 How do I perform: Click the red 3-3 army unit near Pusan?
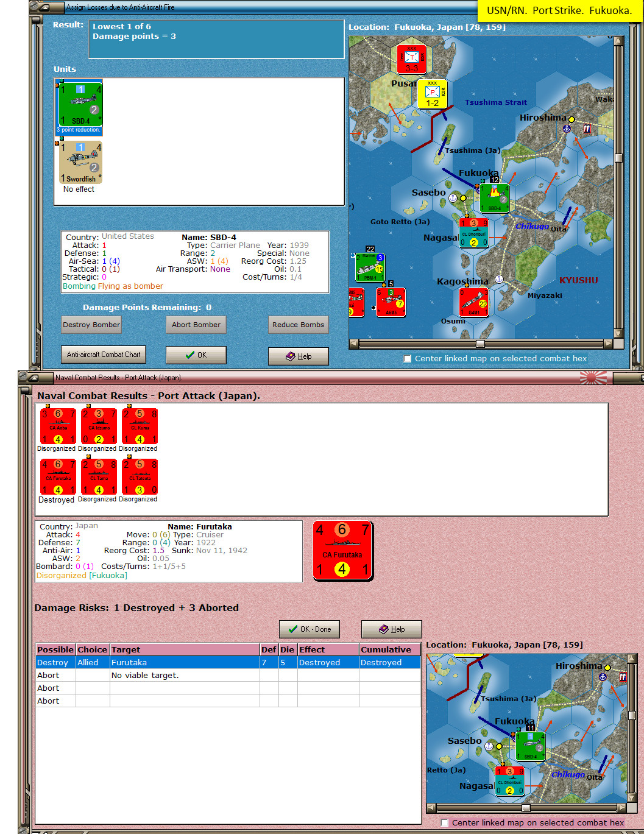pos(412,59)
